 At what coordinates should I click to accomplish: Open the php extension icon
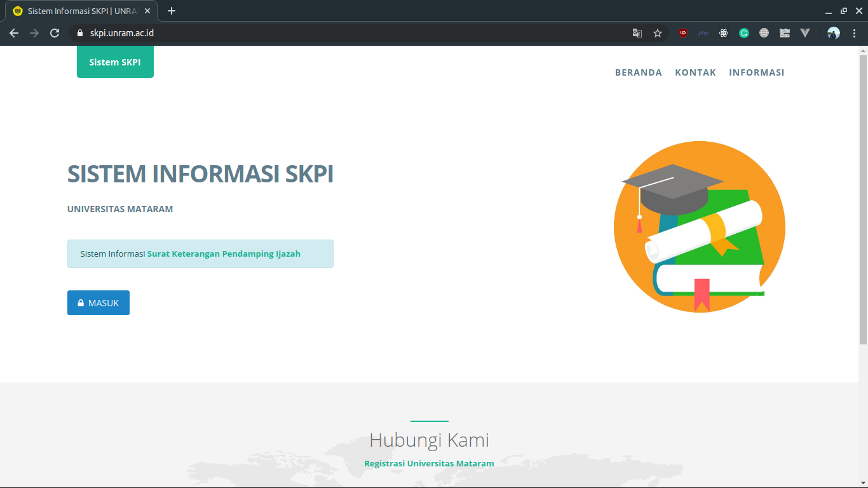(703, 33)
